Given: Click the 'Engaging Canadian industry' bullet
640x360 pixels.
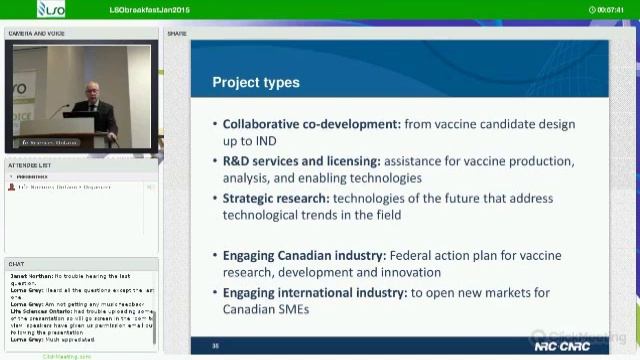Looking at the screenshot, I should tap(387, 264).
